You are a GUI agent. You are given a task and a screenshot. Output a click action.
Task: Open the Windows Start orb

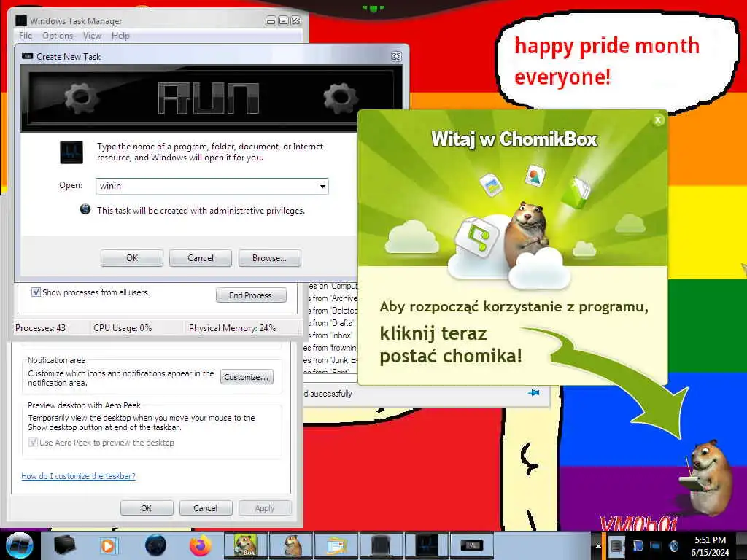coord(19,545)
